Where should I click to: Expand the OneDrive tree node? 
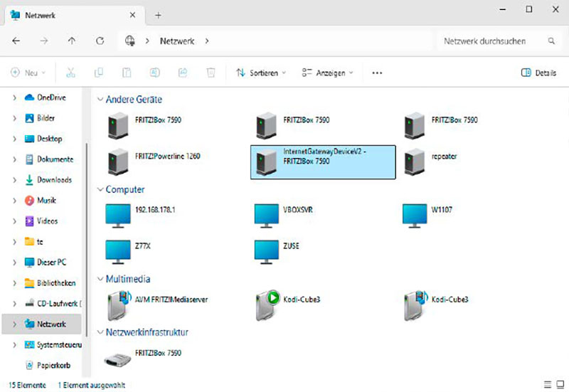[14, 97]
